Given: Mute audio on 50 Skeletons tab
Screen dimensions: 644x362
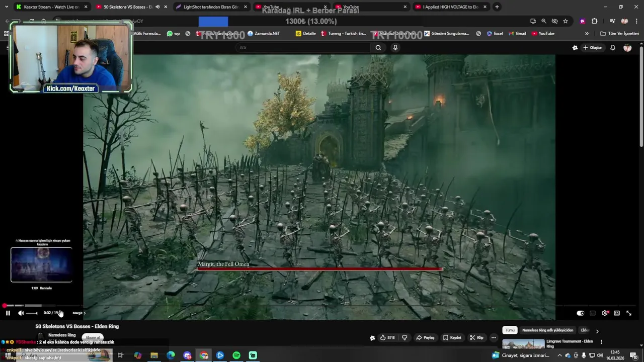Looking at the screenshot, I should pyautogui.click(x=157, y=7).
